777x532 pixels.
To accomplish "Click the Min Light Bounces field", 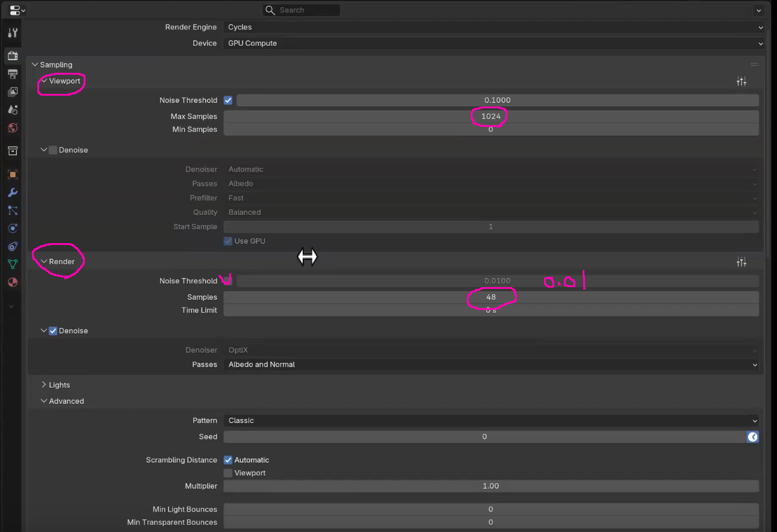I will click(x=491, y=510).
